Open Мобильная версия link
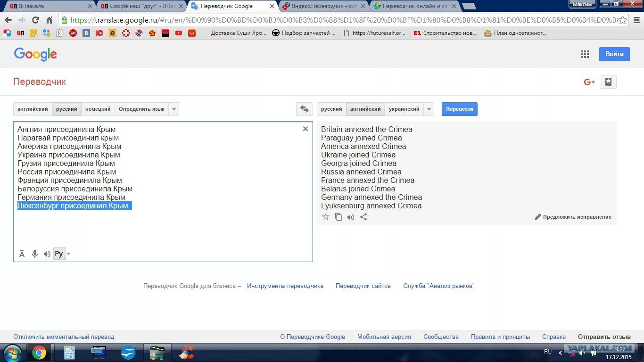This screenshot has width=644, height=362. click(384, 337)
